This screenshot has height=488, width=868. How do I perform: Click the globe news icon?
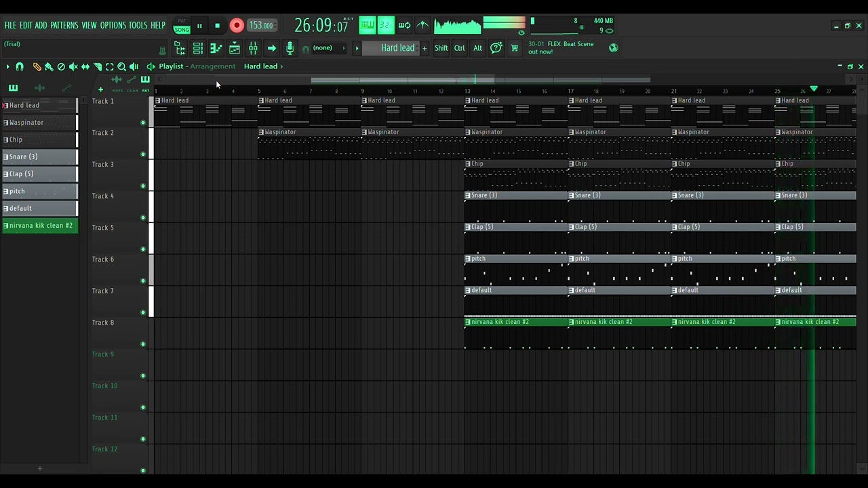click(614, 47)
